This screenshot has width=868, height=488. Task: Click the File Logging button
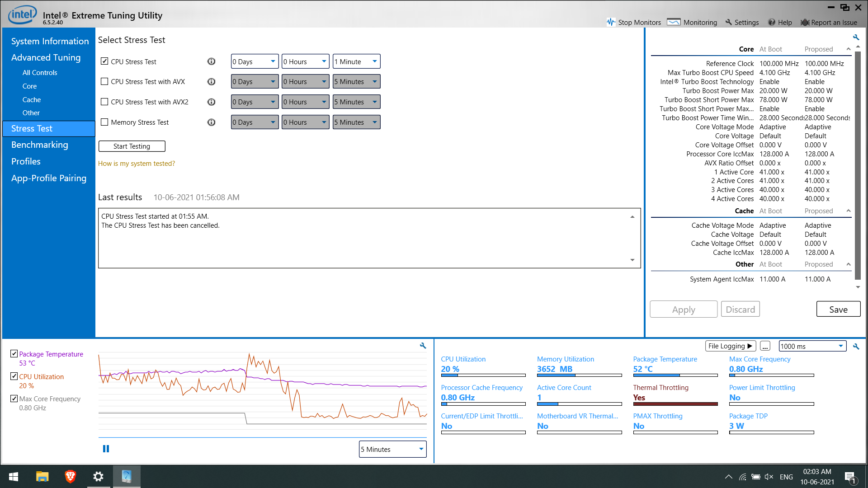coord(730,346)
